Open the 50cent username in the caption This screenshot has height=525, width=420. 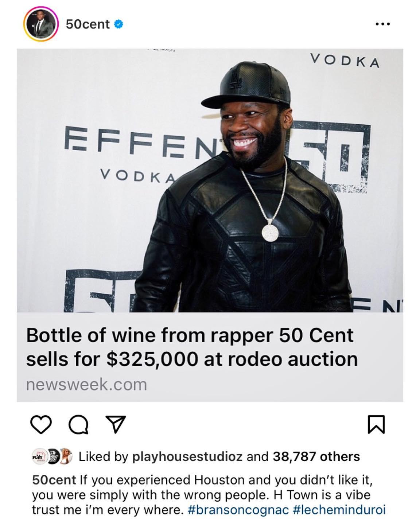pos(54,480)
